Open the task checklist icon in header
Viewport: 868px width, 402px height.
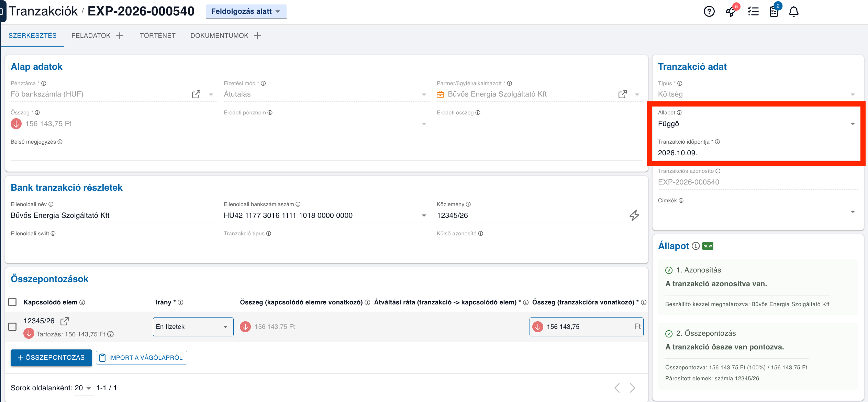tap(753, 12)
